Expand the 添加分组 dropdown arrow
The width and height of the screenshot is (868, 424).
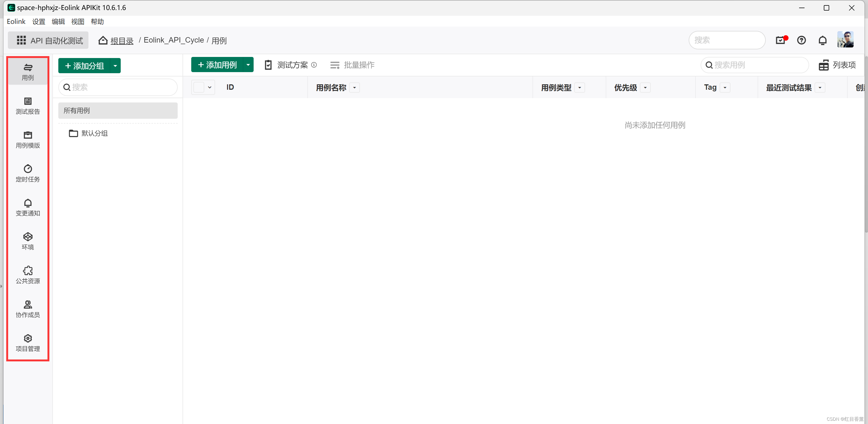click(x=115, y=66)
